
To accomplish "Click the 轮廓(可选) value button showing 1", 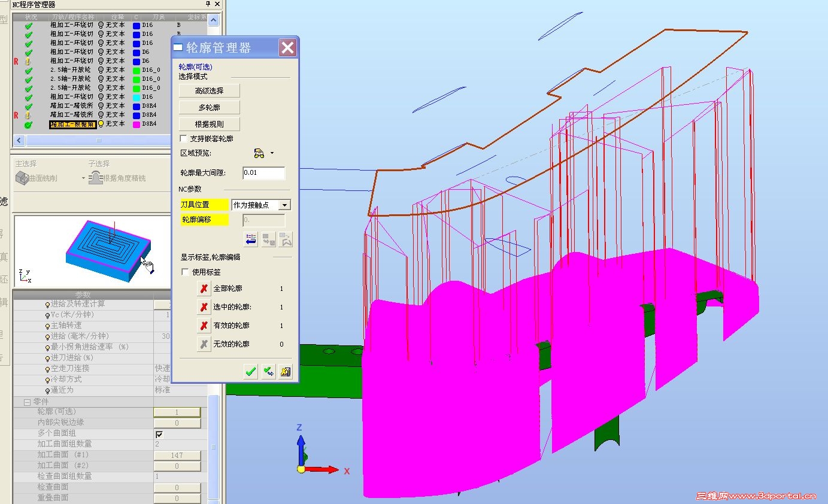I will 177,412.
